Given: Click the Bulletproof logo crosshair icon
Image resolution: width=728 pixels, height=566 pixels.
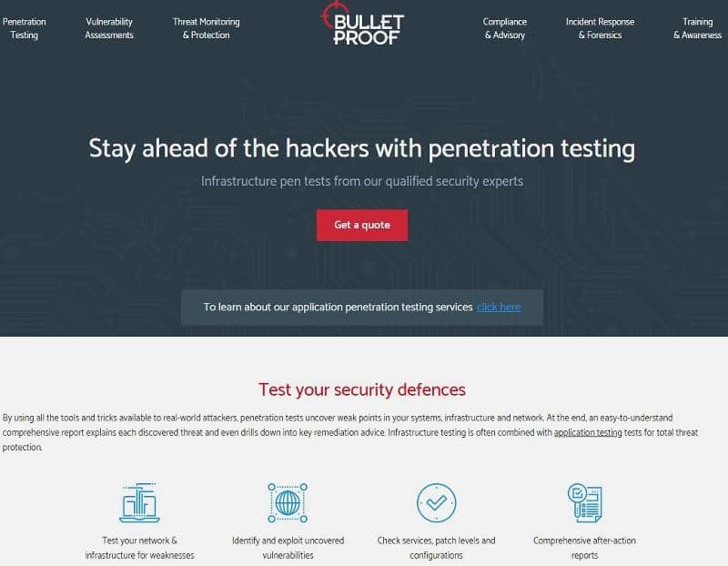Looking at the screenshot, I should 330,14.
